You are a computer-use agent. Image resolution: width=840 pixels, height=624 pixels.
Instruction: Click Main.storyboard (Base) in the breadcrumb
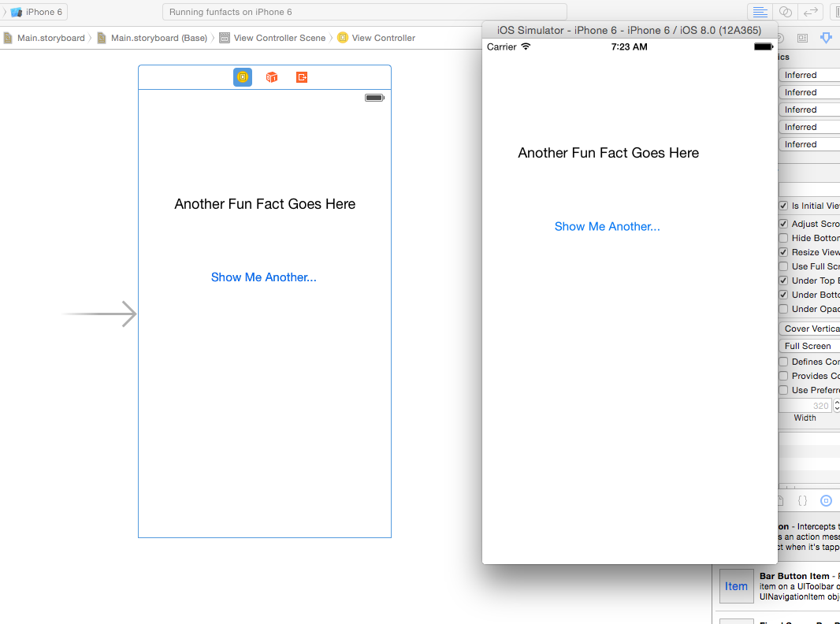pos(158,38)
